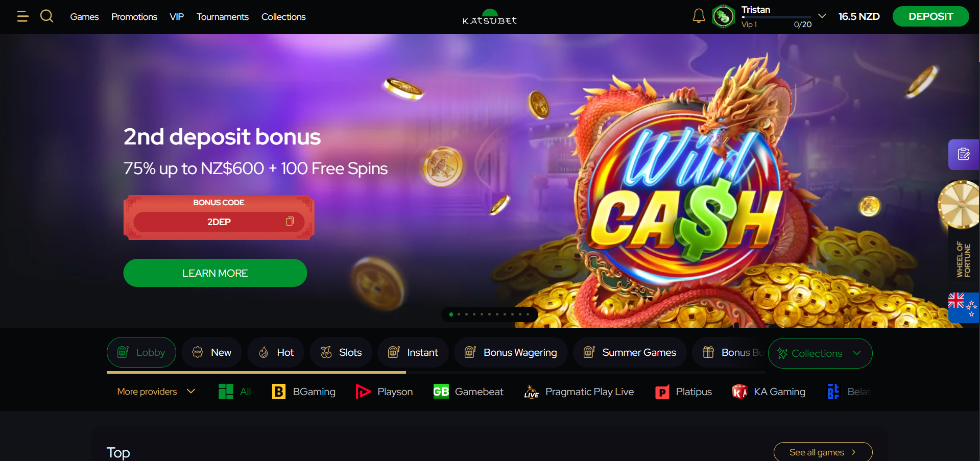Copy the 2DEP bonus code
The height and width of the screenshot is (461, 980).
[290, 222]
